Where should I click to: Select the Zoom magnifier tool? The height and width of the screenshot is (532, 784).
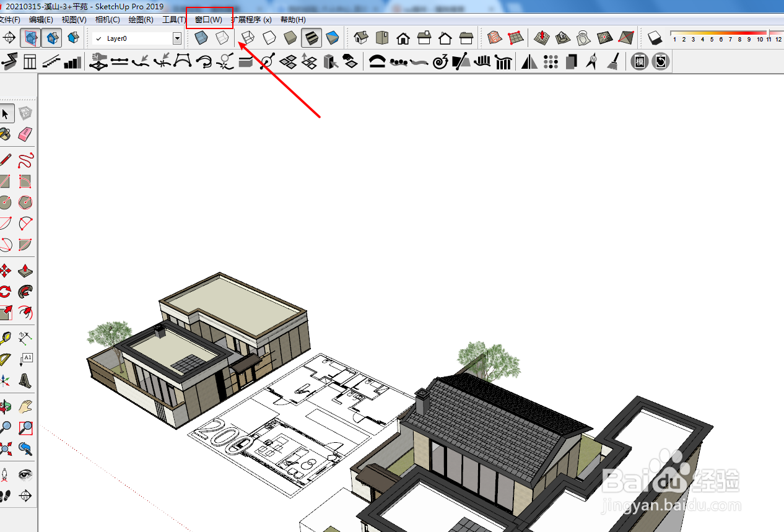coord(6,427)
